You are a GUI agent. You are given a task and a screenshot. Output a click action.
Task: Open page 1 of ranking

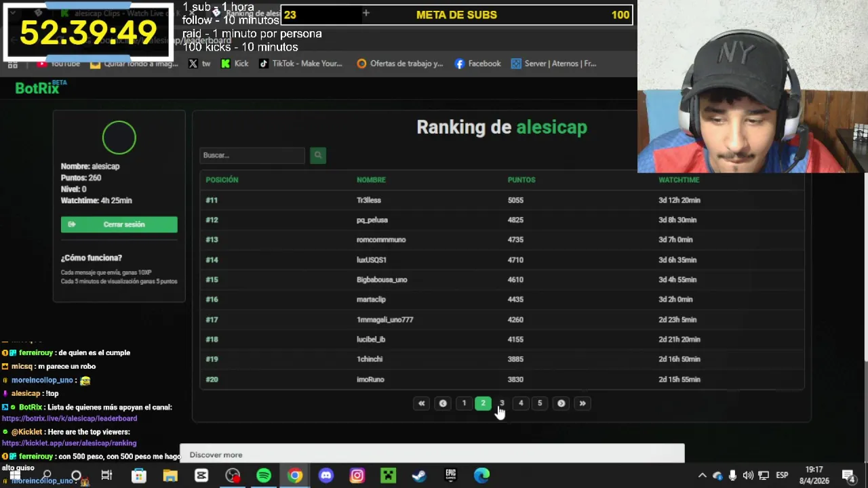[464, 403]
